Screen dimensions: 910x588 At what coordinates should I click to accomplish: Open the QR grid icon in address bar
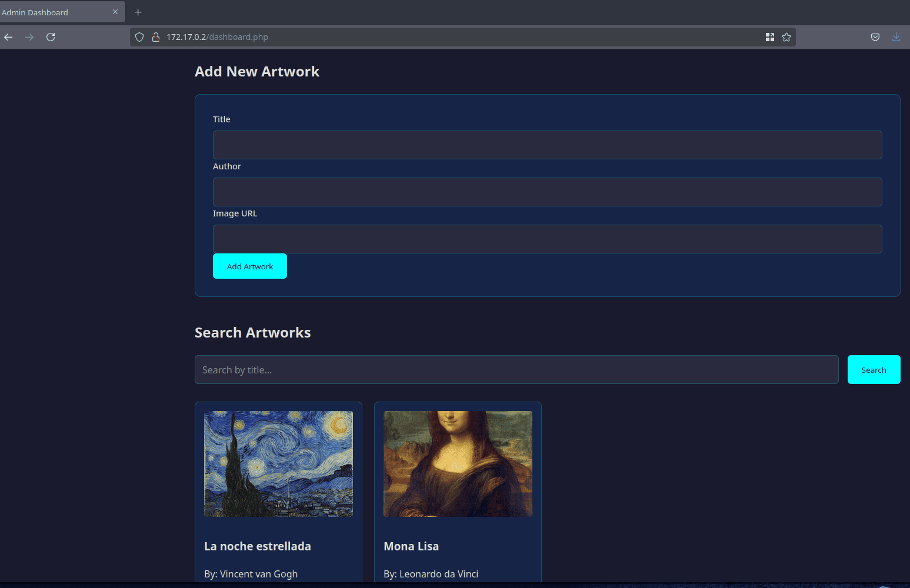769,37
